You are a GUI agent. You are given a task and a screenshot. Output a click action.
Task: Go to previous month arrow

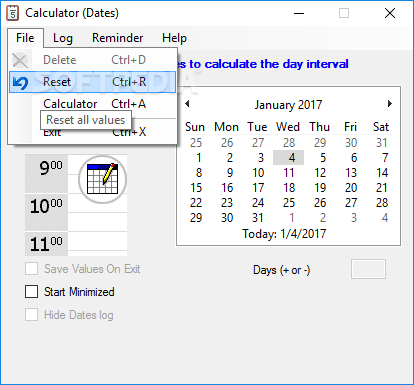tap(187, 104)
